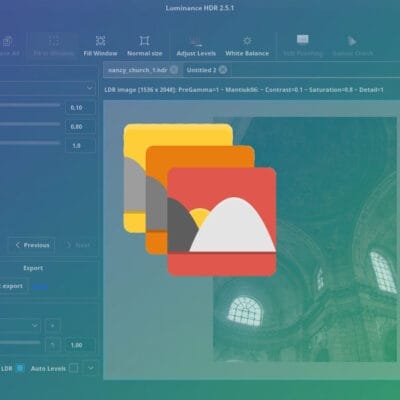This screenshot has width=400, height=400.
Task: Expand the dropdown next to Auto Levels
Action: tap(91, 368)
